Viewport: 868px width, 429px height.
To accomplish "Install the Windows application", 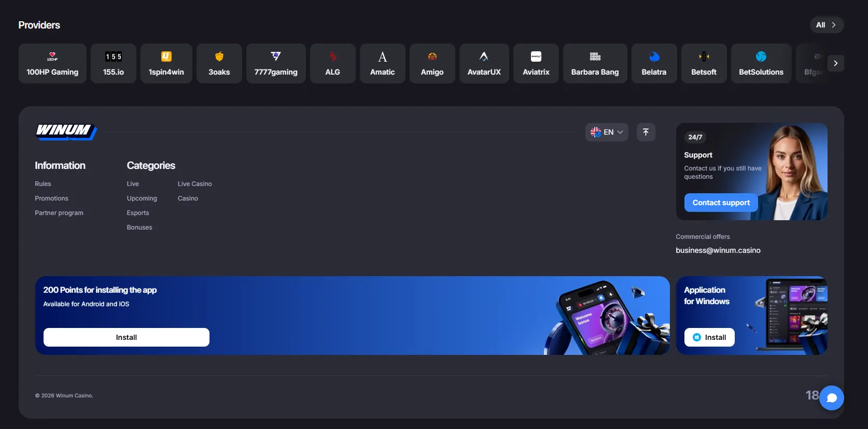I will (709, 337).
